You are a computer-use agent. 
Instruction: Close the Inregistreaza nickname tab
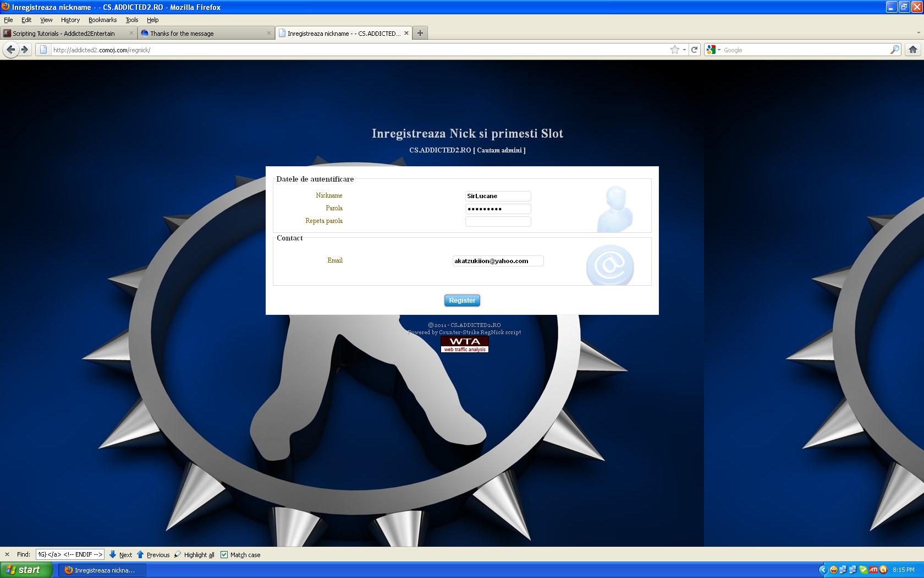coord(406,33)
